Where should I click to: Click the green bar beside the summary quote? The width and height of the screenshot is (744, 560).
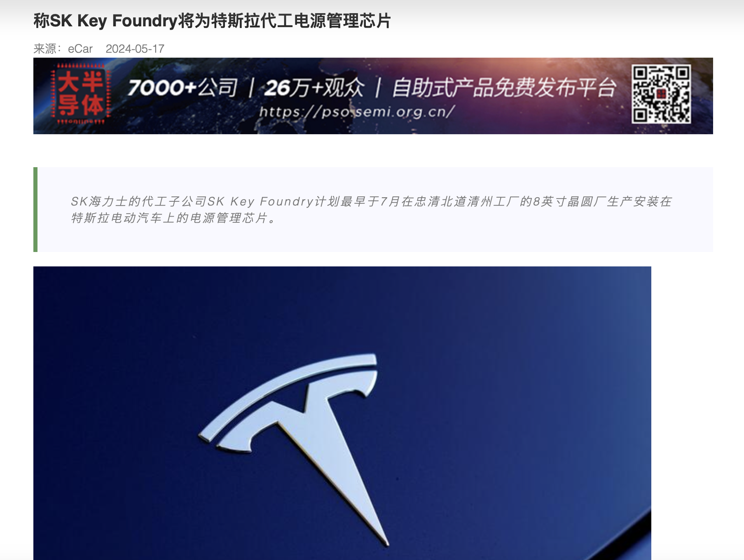tap(35, 210)
